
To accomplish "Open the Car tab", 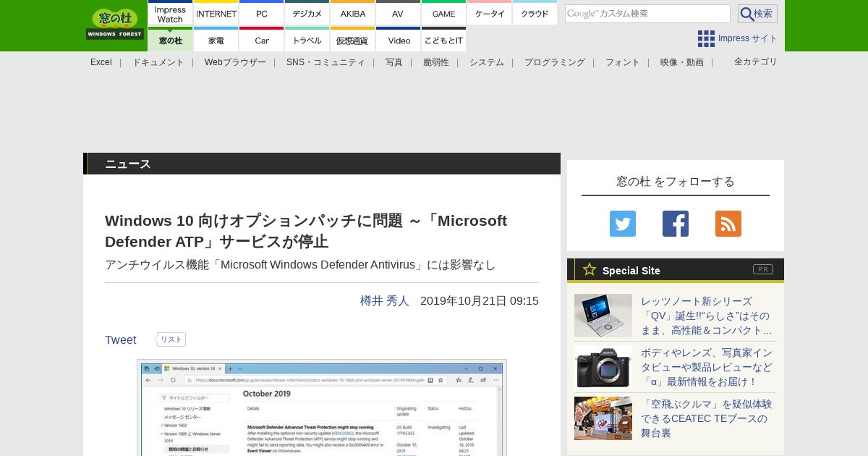I will click(262, 40).
